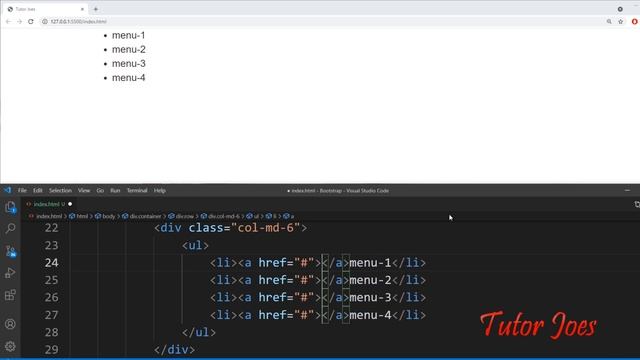Image resolution: width=640 pixels, height=360 pixels.
Task: Open the Accounts menu icon
Action: click(11, 324)
